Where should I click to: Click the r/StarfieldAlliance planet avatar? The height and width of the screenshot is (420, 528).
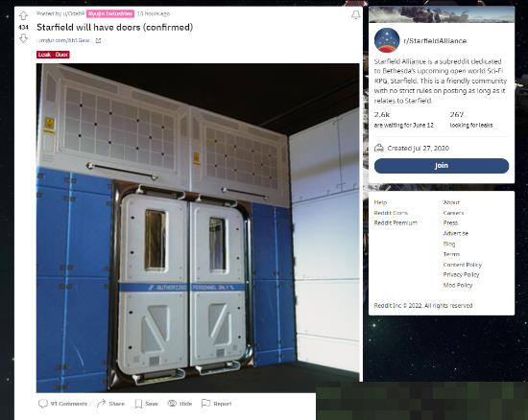click(387, 40)
